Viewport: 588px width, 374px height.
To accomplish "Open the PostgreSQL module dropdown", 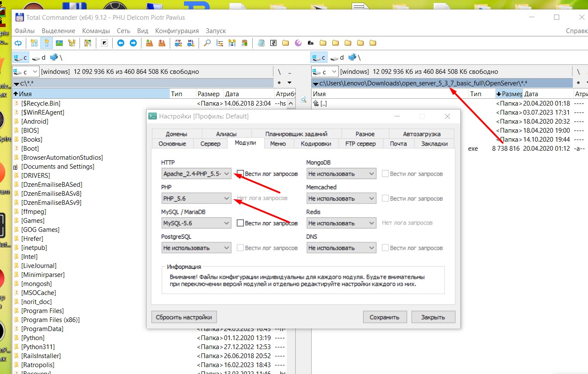I will click(196, 248).
